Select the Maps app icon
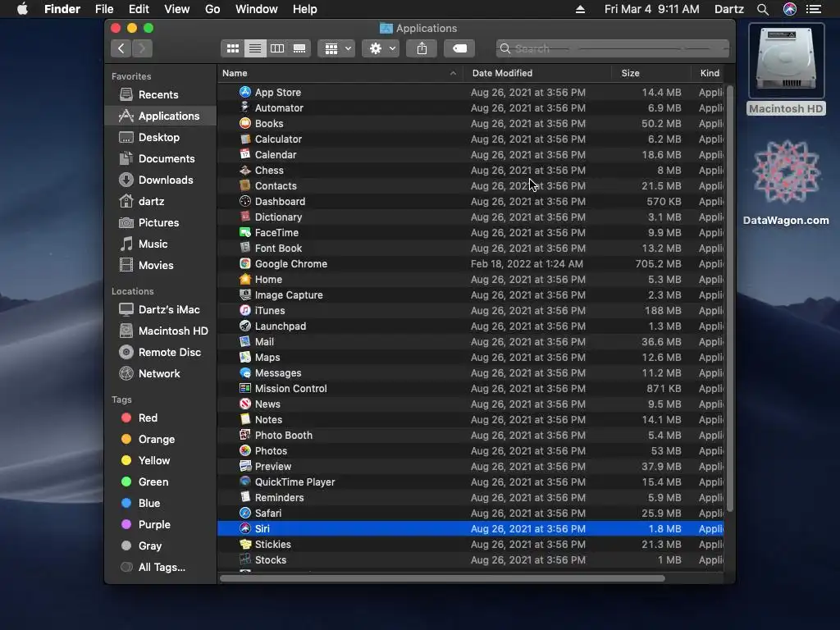Screen dimensions: 840x630 pos(244,358)
